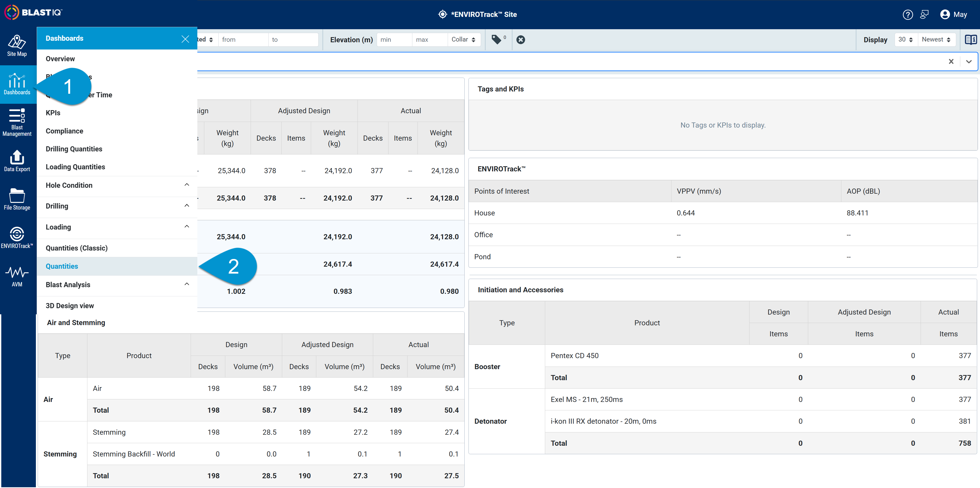Expand the blast selection dropdown chevron
The image size is (980, 488).
tap(968, 61)
